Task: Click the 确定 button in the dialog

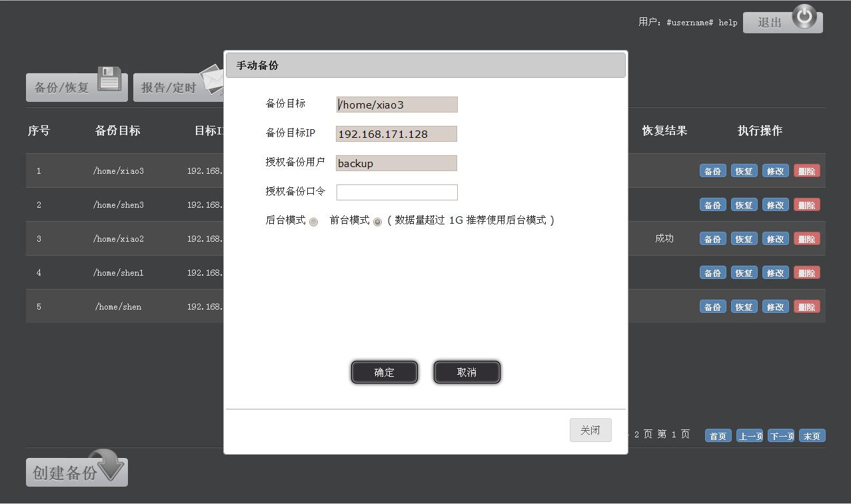Action: click(x=385, y=372)
